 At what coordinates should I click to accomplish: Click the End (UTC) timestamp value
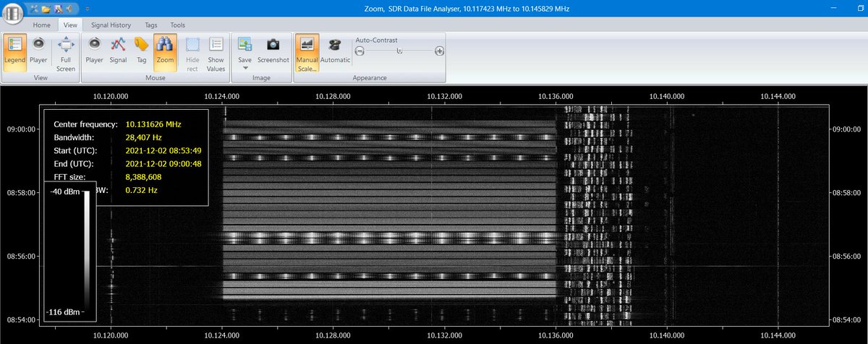click(x=163, y=164)
